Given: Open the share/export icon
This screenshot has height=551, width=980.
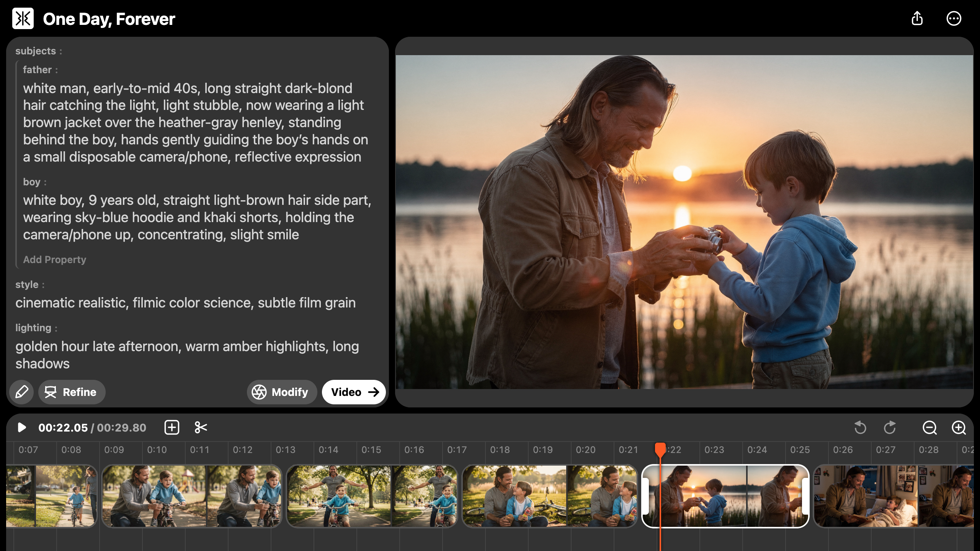Looking at the screenshot, I should [917, 18].
